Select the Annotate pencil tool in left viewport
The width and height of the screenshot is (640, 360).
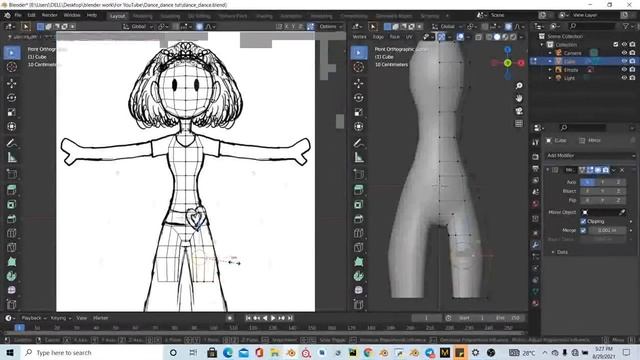(x=11, y=143)
